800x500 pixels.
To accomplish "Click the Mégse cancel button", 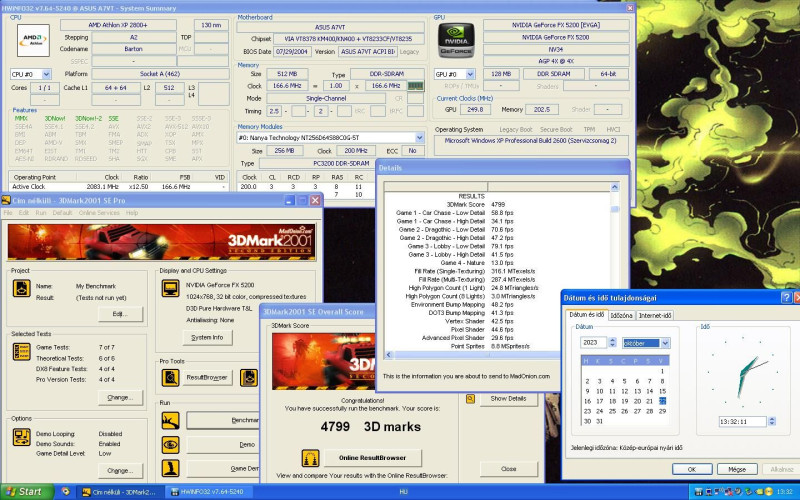I will point(737,469).
